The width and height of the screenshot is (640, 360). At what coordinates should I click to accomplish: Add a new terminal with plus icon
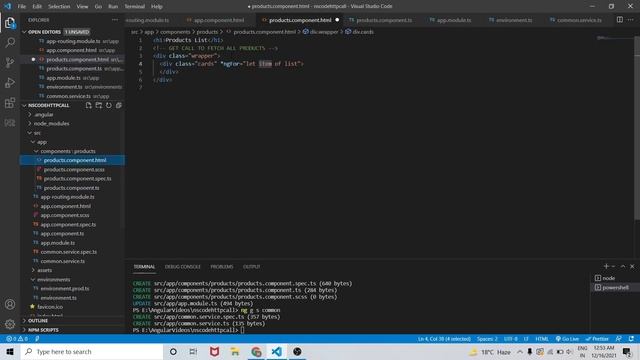coord(606,266)
